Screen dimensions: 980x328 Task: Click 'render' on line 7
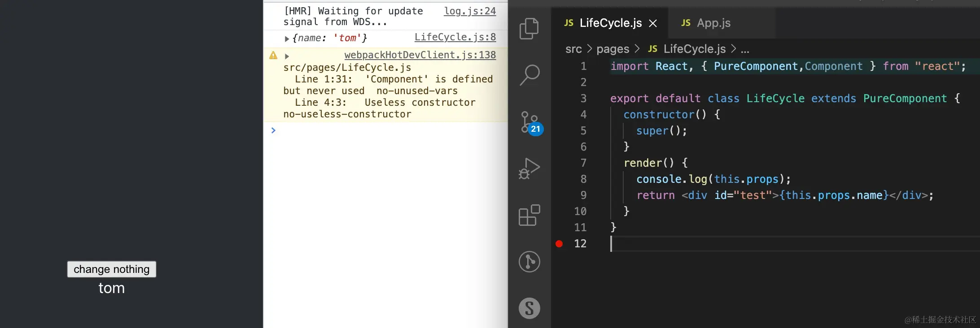(643, 163)
